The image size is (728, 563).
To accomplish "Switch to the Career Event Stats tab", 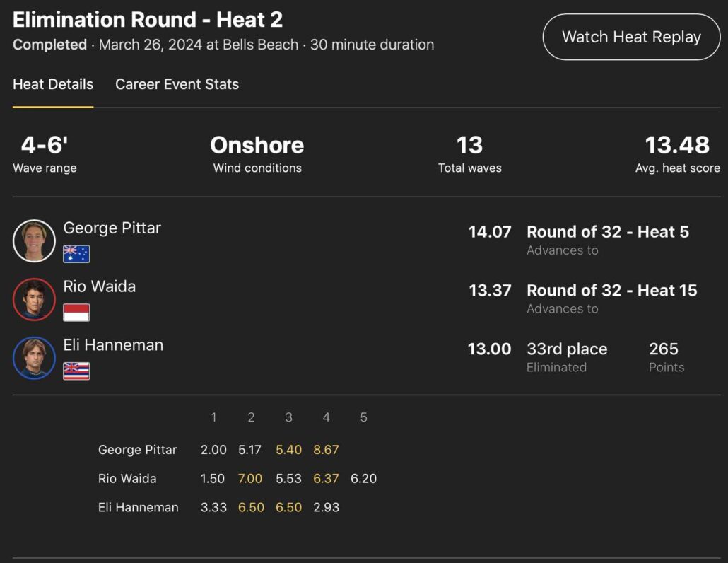I will [x=177, y=84].
